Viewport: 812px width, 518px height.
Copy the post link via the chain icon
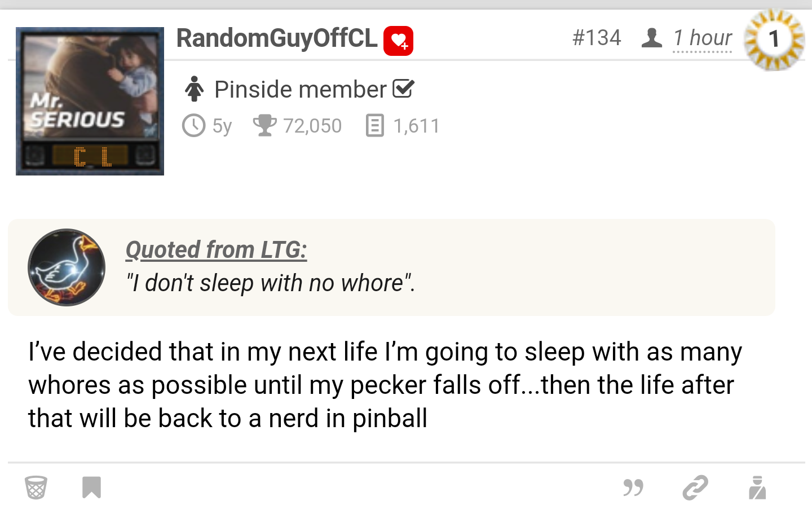pyautogui.click(x=695, y=488)
